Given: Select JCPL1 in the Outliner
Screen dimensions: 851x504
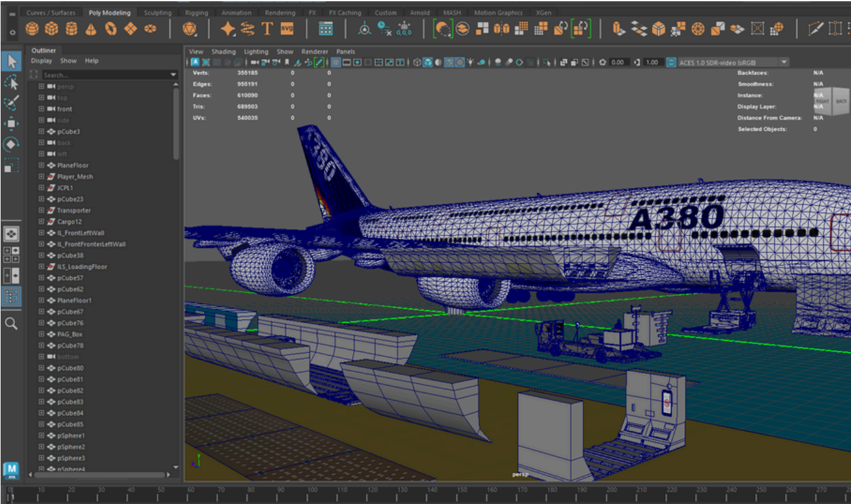Looking at the screenshot, I should [65, 188].
